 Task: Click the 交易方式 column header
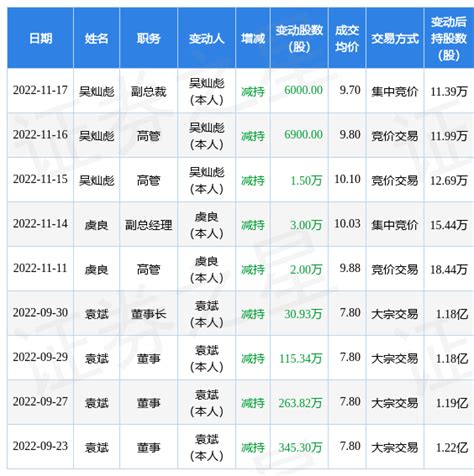(395, 38)
